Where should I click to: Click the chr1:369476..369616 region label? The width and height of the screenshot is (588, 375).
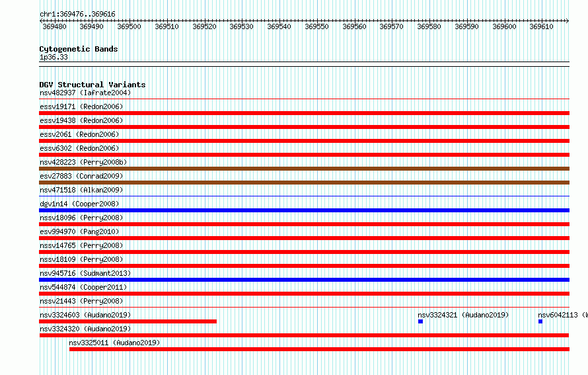(77, 14)
